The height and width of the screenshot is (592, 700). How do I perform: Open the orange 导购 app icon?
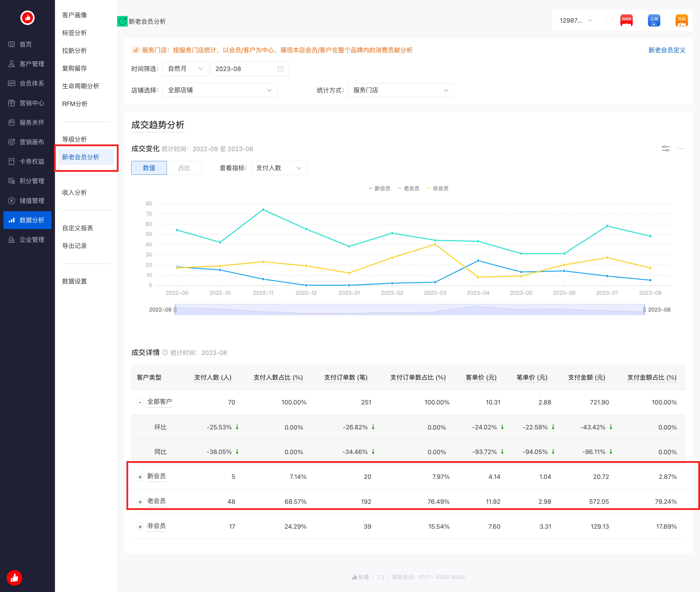681,20
